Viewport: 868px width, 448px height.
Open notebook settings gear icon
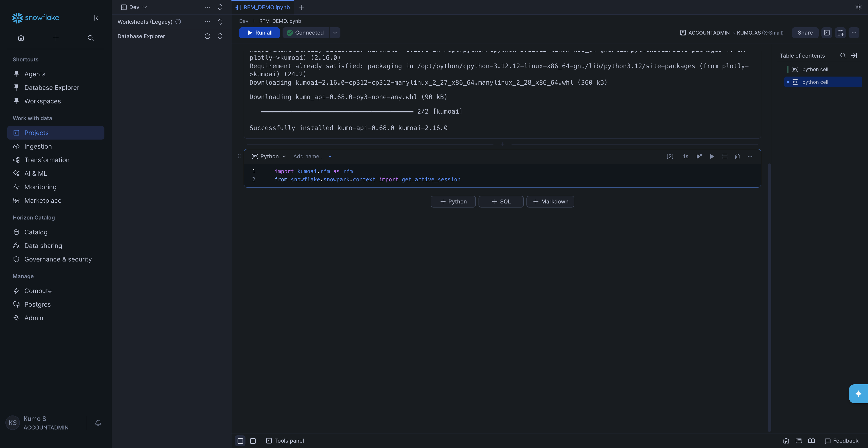click(x=858, y=7)
